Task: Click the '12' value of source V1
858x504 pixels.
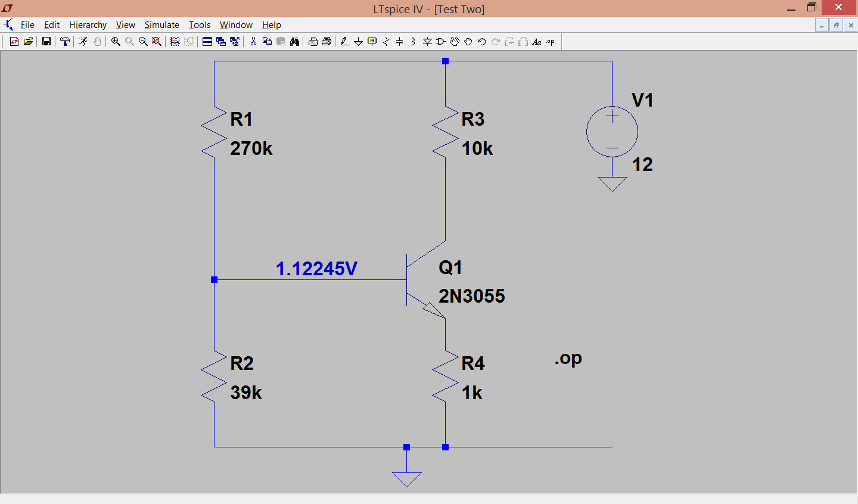Action: click(642, 164)
